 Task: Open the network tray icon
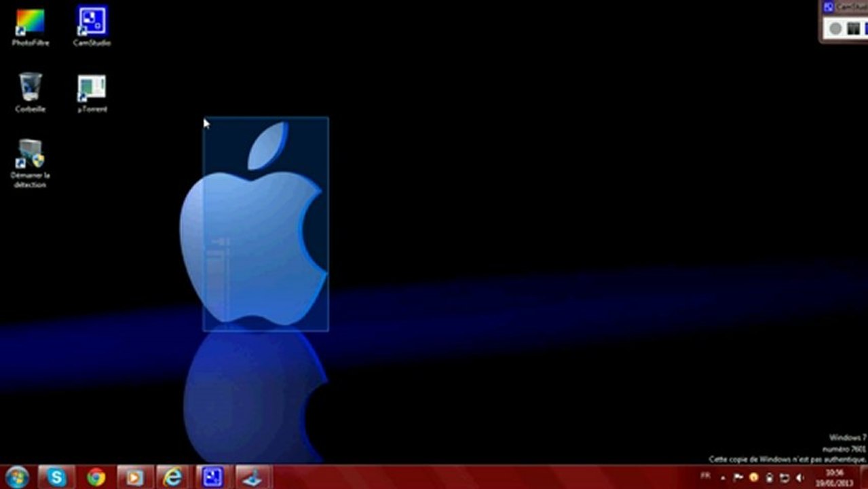785,477
